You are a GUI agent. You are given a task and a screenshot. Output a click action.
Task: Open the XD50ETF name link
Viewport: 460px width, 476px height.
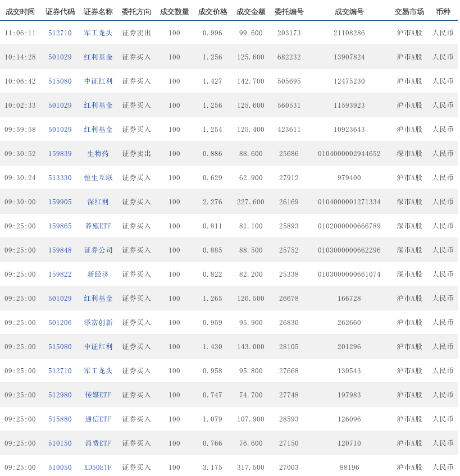(98, 468)
